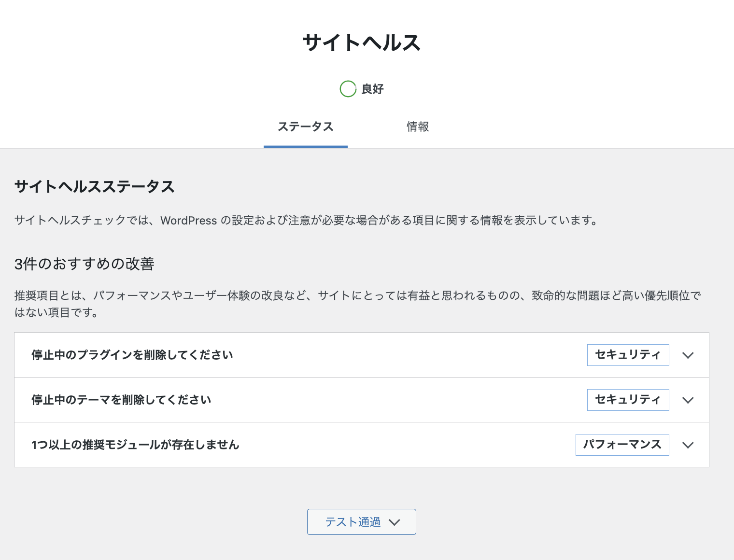The image size is (734, 560).
Task: Click the 3件のおすすめの改善 heading
Action: (x=85, y=264)
